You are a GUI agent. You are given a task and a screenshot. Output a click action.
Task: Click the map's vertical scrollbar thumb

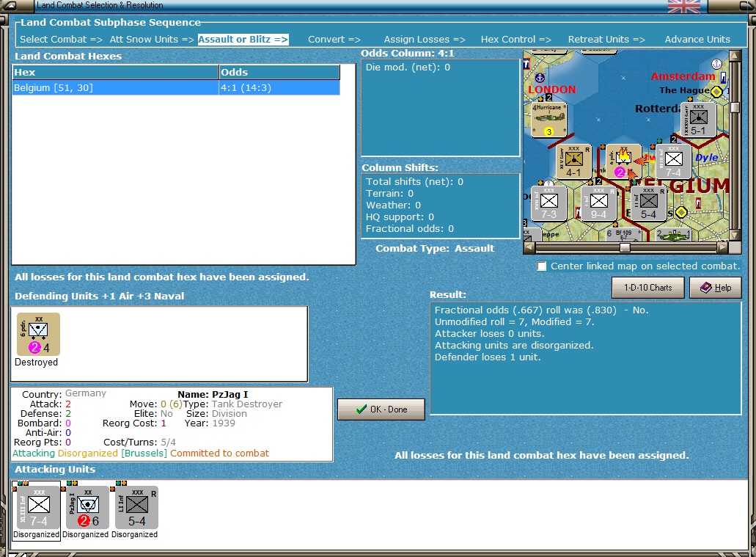pyautogui.click(x=735, y=107)
